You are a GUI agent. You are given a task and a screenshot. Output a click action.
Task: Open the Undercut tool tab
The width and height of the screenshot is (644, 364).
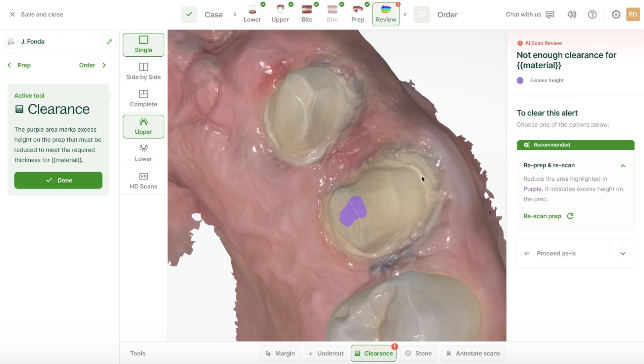click(x=326, y=353)
